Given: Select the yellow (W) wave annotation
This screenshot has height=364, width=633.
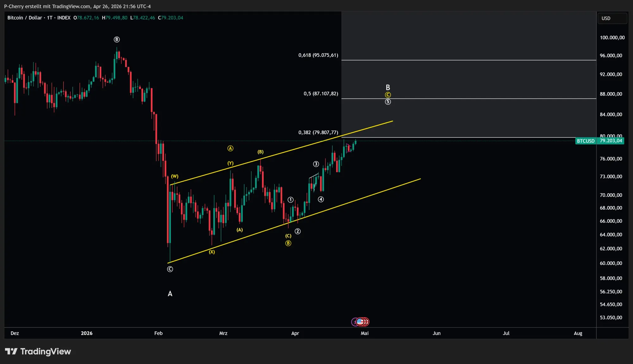Looking at the screenshot, I should [174, 176].
